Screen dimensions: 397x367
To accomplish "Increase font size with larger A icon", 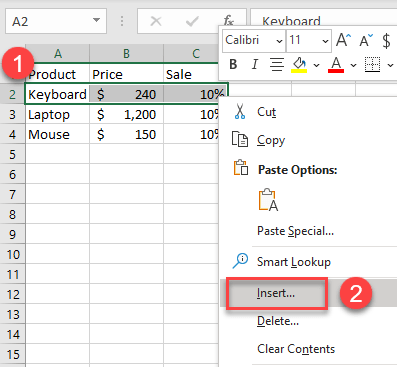I will 343,40.
